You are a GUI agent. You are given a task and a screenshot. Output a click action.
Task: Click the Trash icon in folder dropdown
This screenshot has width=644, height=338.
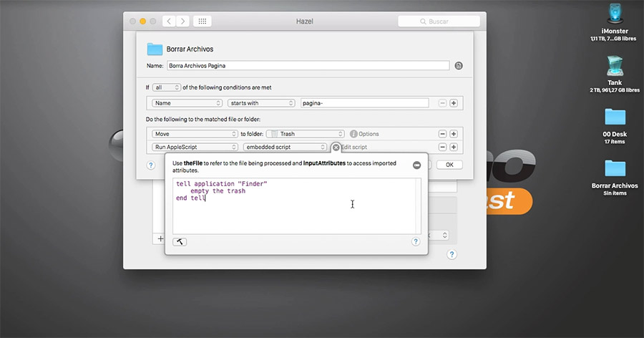[x=274, y=134]
